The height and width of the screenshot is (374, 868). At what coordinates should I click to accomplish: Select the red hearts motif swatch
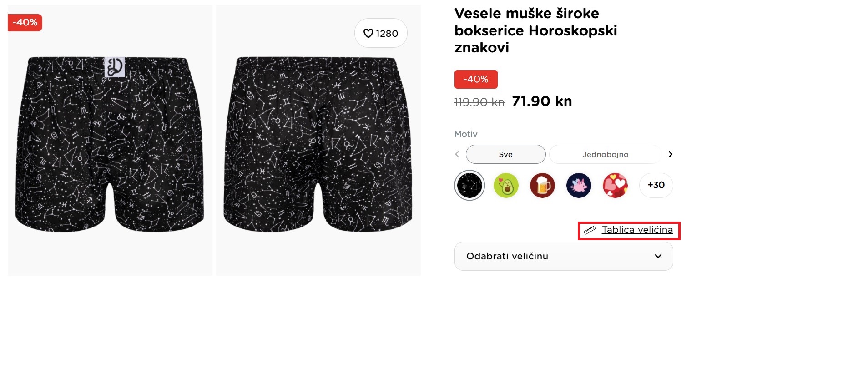tap(615, 185)
